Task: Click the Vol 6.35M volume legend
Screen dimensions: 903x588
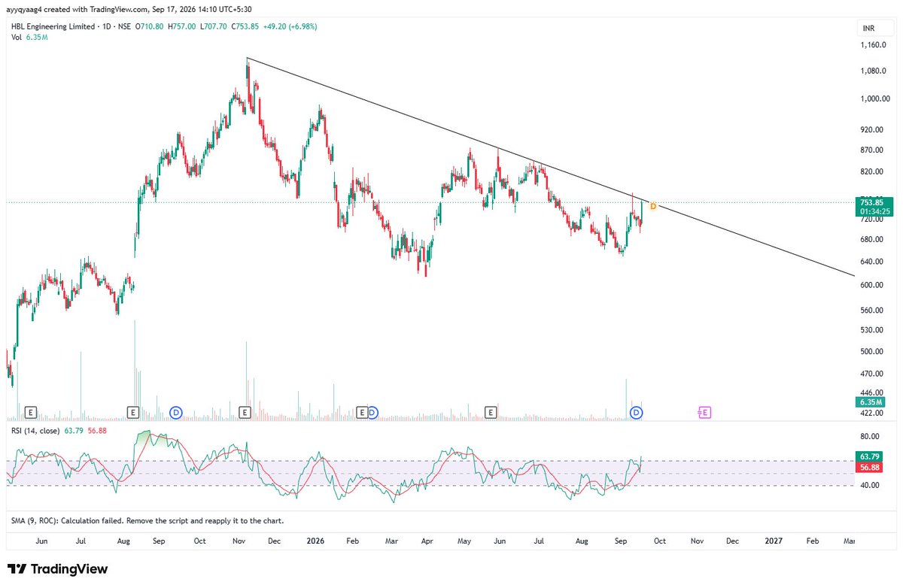Action: pos(30,37)
